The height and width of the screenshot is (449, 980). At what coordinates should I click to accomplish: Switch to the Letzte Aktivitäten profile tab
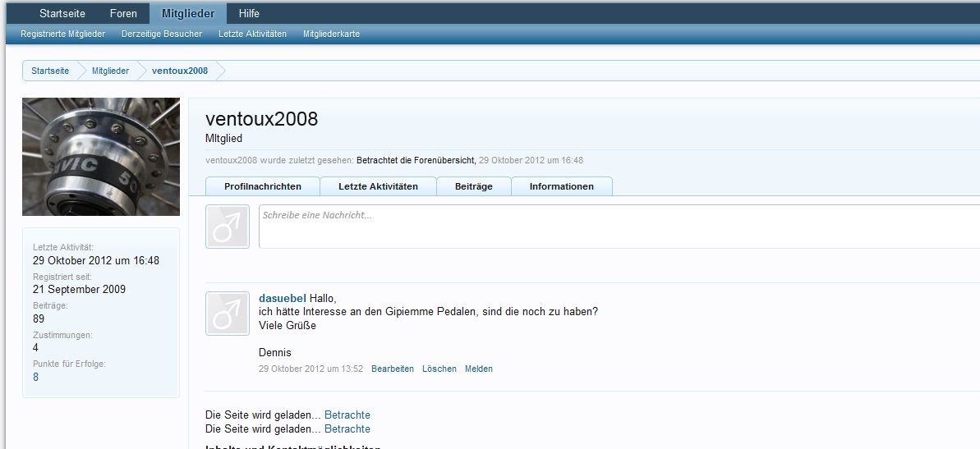378,186
